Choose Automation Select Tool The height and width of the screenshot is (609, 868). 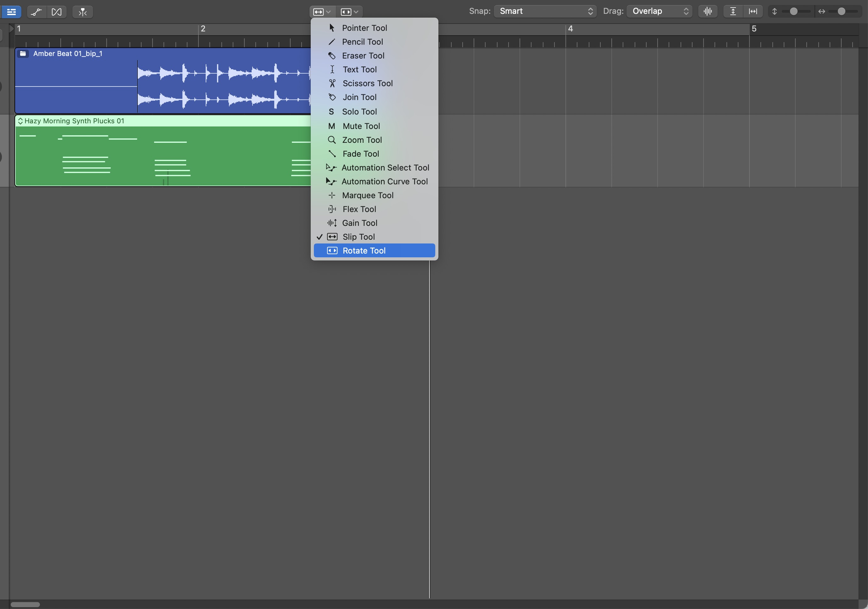[374, 168]
